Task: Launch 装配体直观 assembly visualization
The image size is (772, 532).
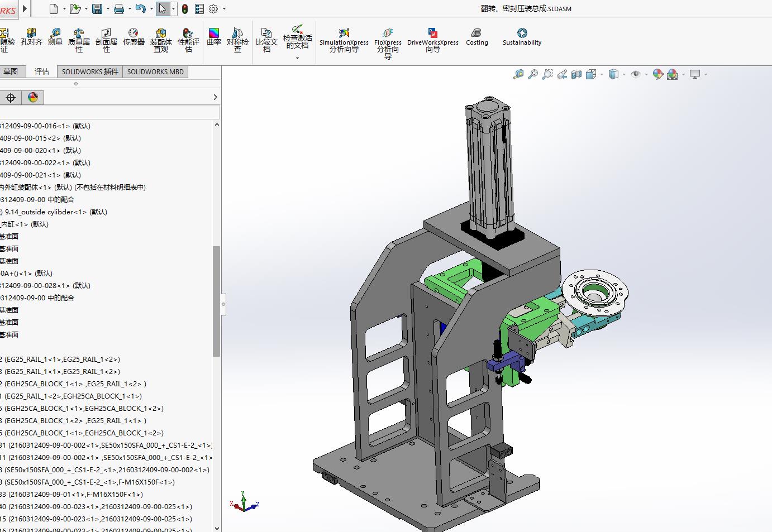Action: click(161, 41)
